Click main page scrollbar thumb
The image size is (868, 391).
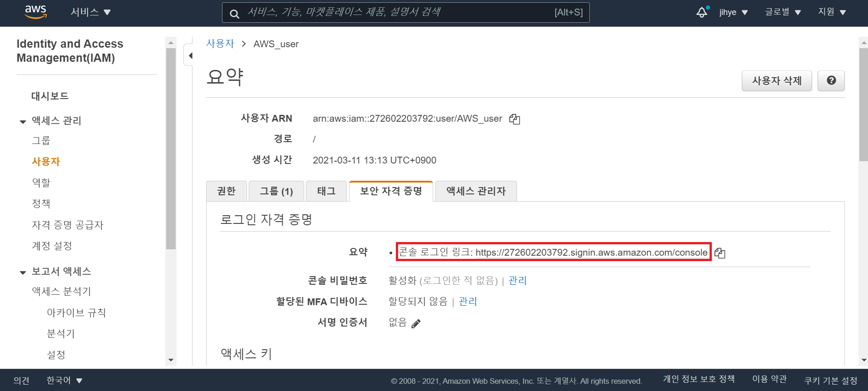(x=863, y=104)
